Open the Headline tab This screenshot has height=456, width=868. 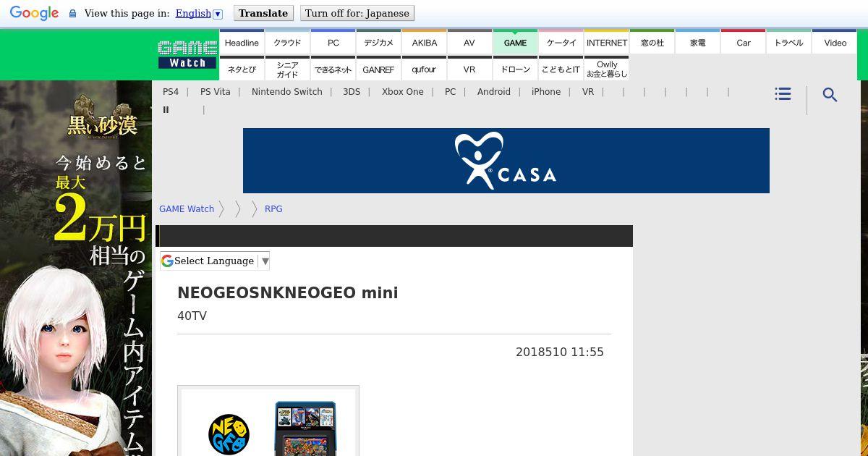(242, 43)
